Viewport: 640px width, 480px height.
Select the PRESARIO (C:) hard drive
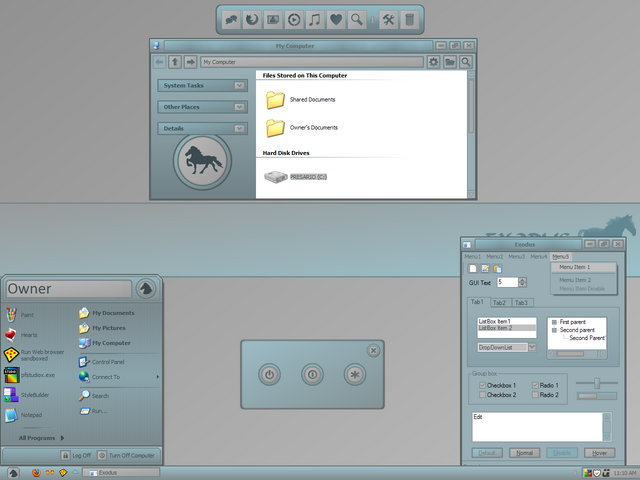pyautogui.click(x=296, y=177)
